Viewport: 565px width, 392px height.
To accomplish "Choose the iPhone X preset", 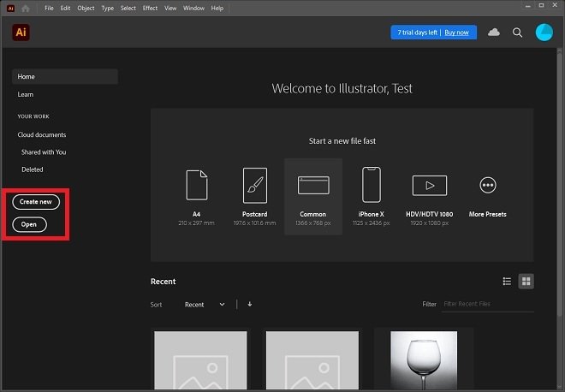I will pos(372,197).
